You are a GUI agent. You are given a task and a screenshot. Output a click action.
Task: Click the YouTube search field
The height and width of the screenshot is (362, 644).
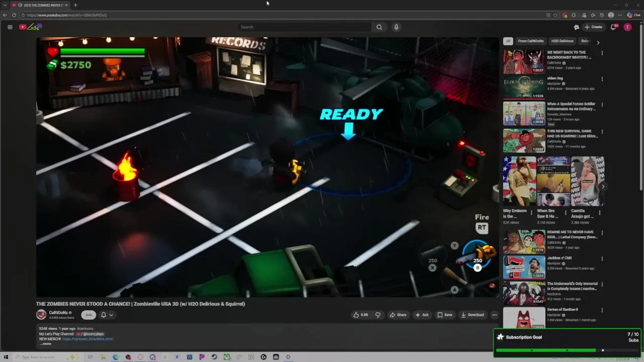pyautogui.click(x=304, y=27)
